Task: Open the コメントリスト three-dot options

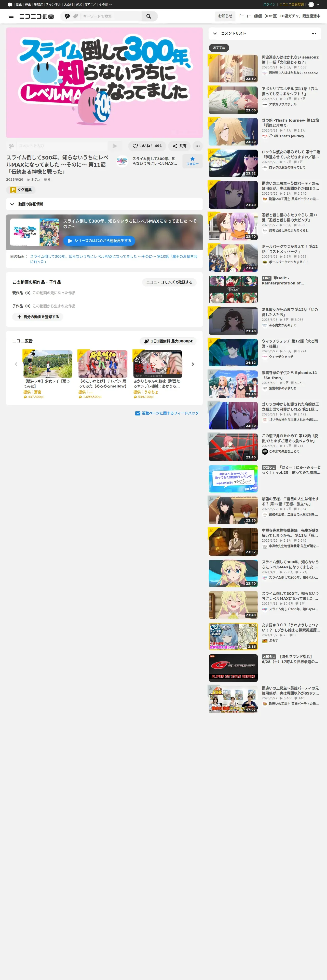Action: 314,34
